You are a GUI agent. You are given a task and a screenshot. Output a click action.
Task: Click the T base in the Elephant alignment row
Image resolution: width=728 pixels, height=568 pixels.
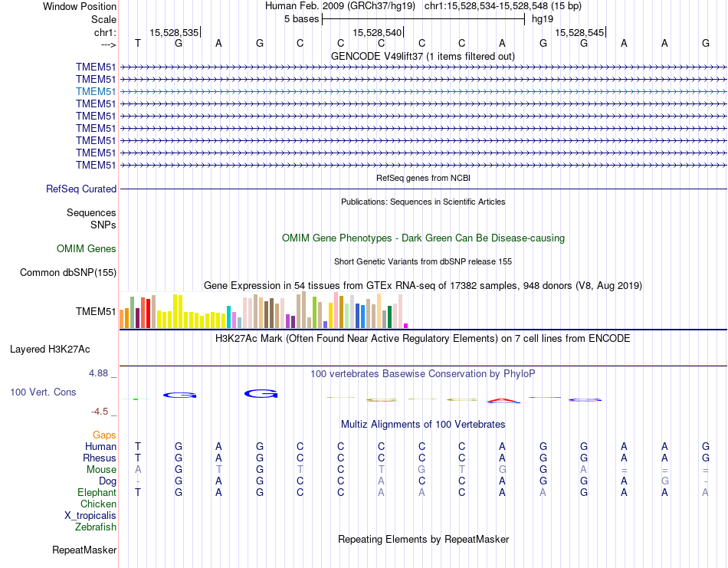(x=138, y=492)
